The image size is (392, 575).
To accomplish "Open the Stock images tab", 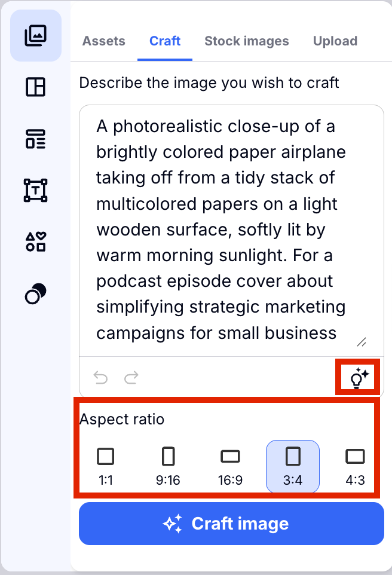I will [x=246, y=41].
